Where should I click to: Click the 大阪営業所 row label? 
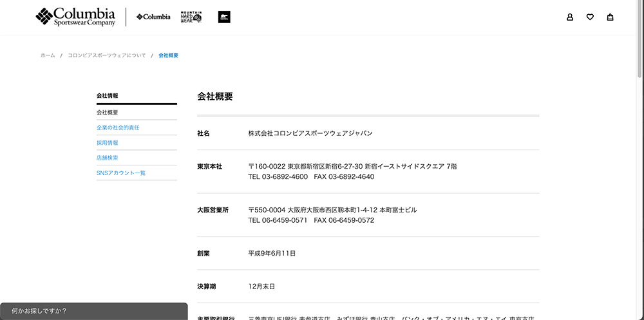213,210
